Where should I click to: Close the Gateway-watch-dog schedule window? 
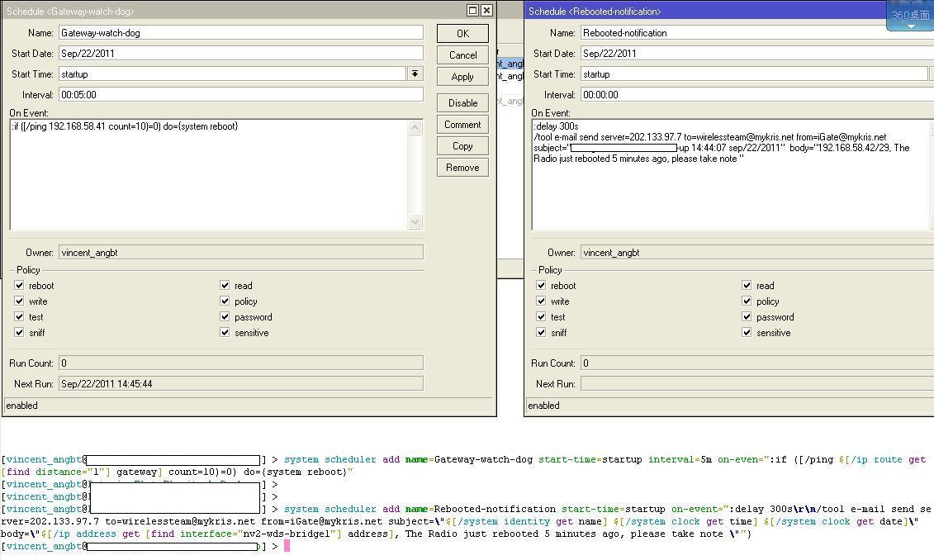tap(486, 10)
